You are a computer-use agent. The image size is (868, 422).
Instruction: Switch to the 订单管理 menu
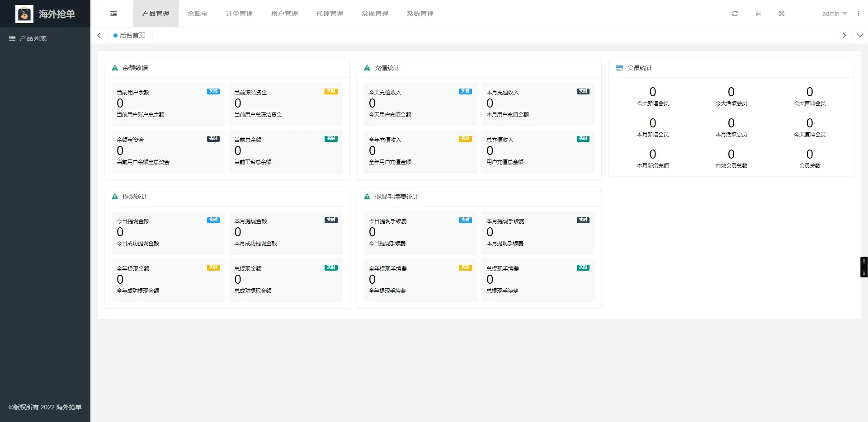pos(239,14)
